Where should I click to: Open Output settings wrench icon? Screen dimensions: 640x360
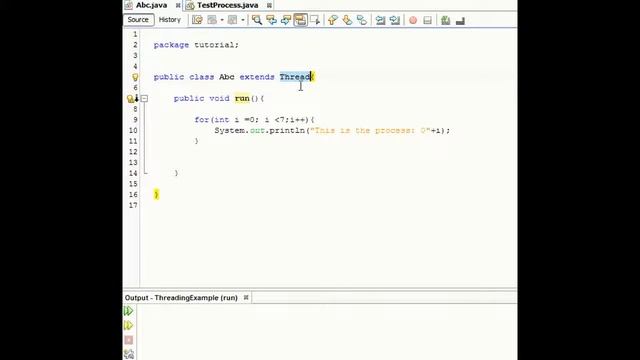coord(129,354)
